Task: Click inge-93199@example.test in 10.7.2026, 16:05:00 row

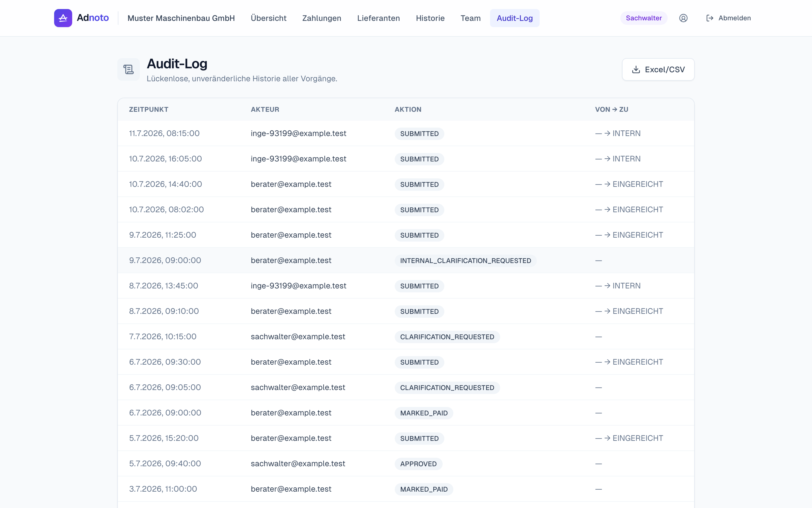Action: tap(299, 159)
